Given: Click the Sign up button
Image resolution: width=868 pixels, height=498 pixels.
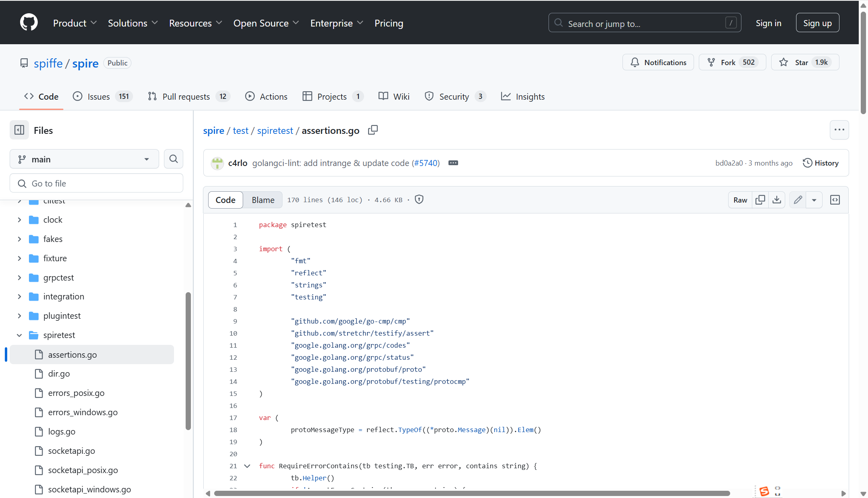Looking at the screenshot, I should tap(817, 23).
